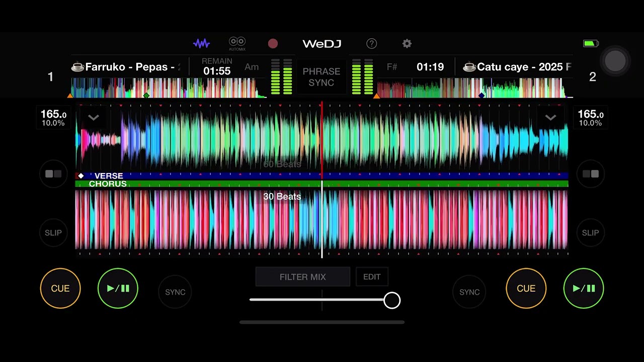Viewport: 644px width, 362px height.
Task: Toggle deck 1 REMAIN time display
Action: [x=217, y=67]
